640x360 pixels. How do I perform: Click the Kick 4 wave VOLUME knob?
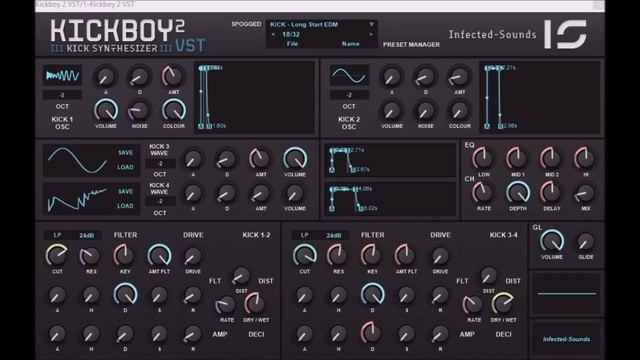(x=295, y=193)
